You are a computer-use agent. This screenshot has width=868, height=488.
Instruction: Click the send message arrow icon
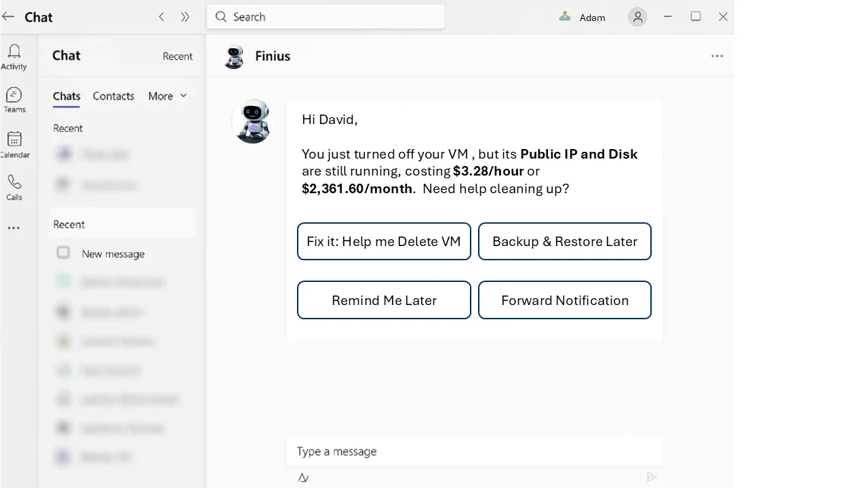651,477
